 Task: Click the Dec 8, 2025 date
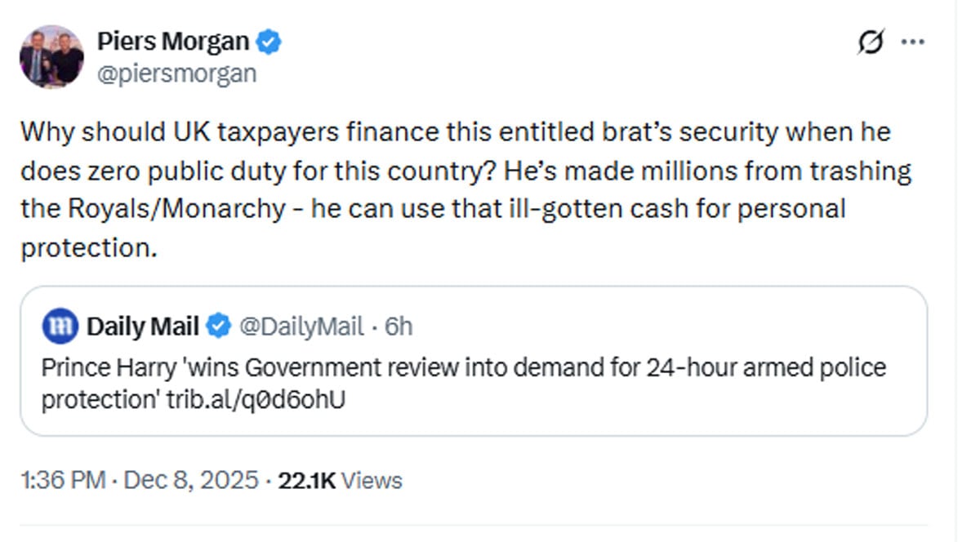[189, 480]
